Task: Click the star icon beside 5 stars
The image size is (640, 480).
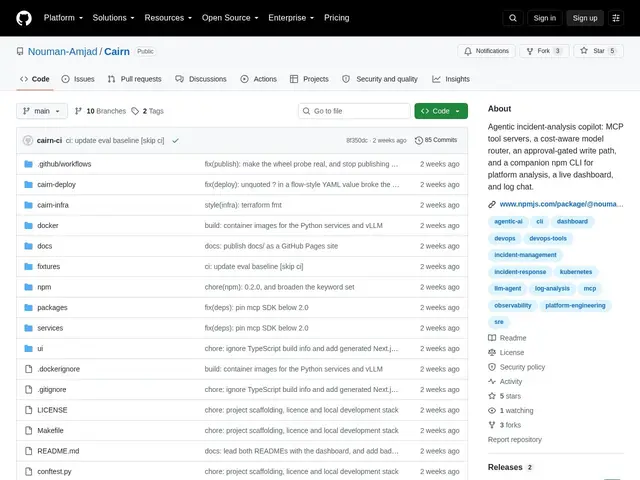Action: 492,396
